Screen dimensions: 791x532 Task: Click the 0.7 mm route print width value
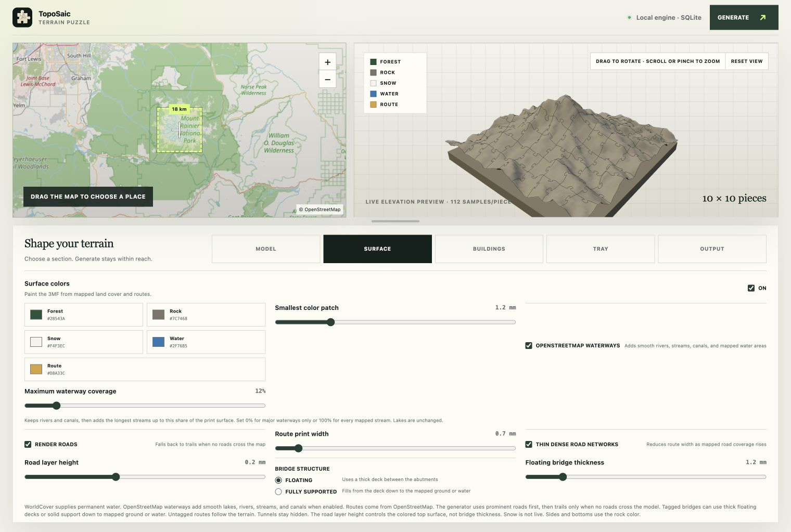click(505, 434)
